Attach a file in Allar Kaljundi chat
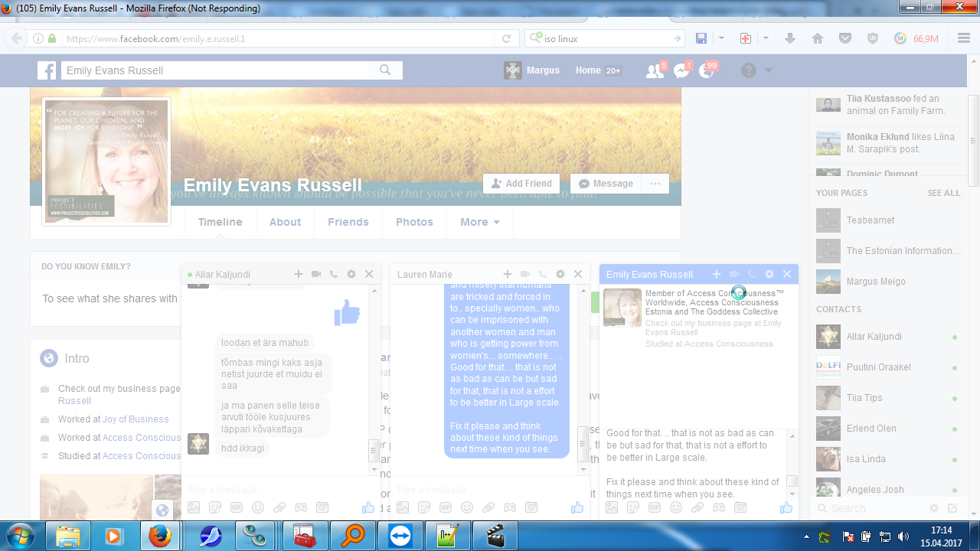 coord(279,507)
